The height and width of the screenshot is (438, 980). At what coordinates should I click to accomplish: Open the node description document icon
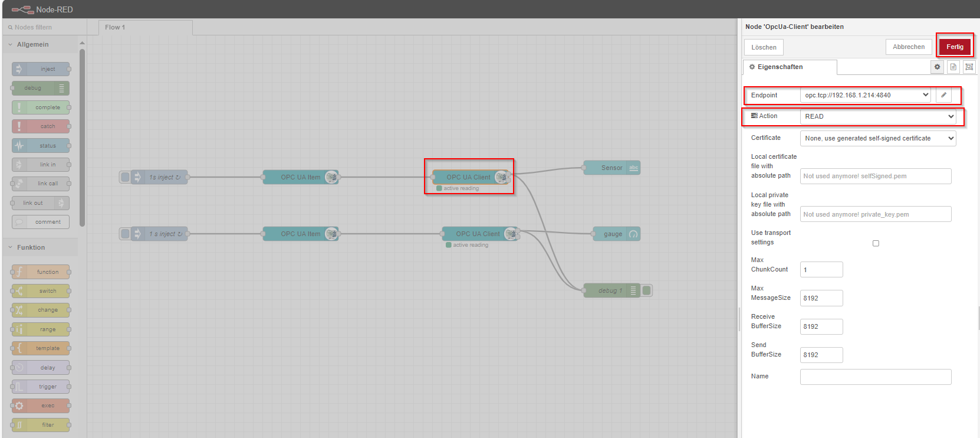953,67
